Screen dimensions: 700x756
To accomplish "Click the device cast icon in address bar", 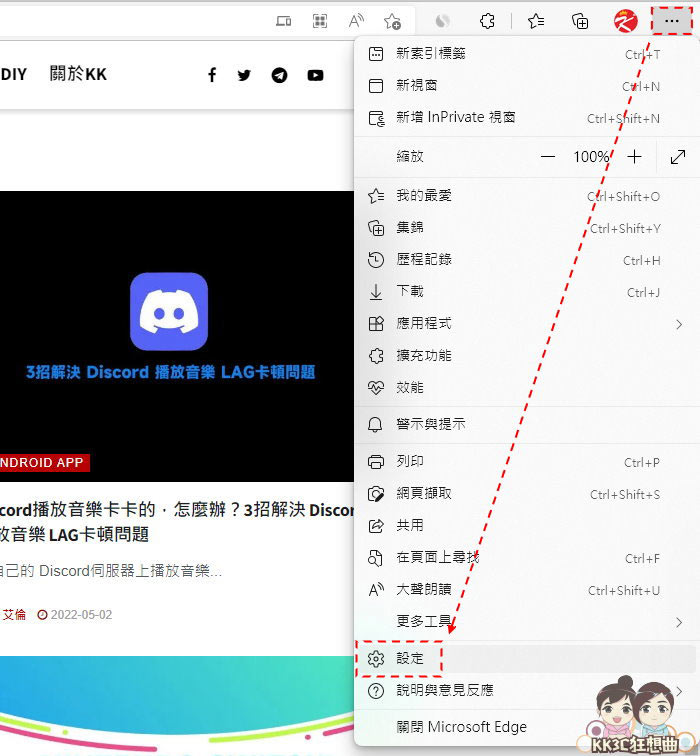I will tap(283, 21).
